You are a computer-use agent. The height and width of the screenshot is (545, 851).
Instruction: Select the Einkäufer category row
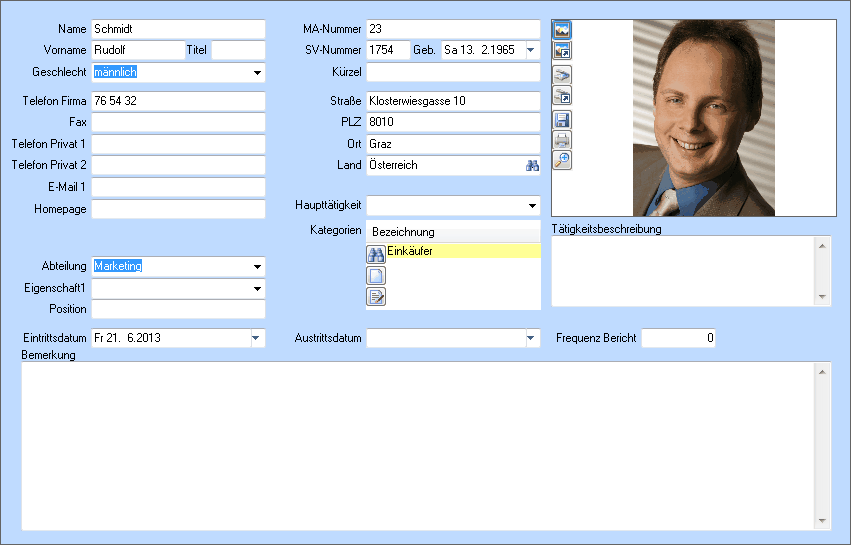pos(463,251)
